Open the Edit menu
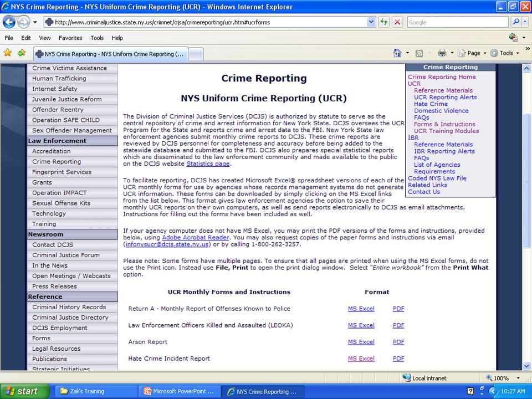Viewport: 532px width, 399px height. coord(26,38)
